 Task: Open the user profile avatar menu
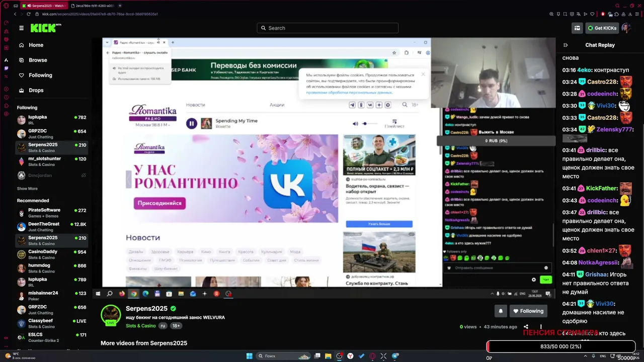626,28
